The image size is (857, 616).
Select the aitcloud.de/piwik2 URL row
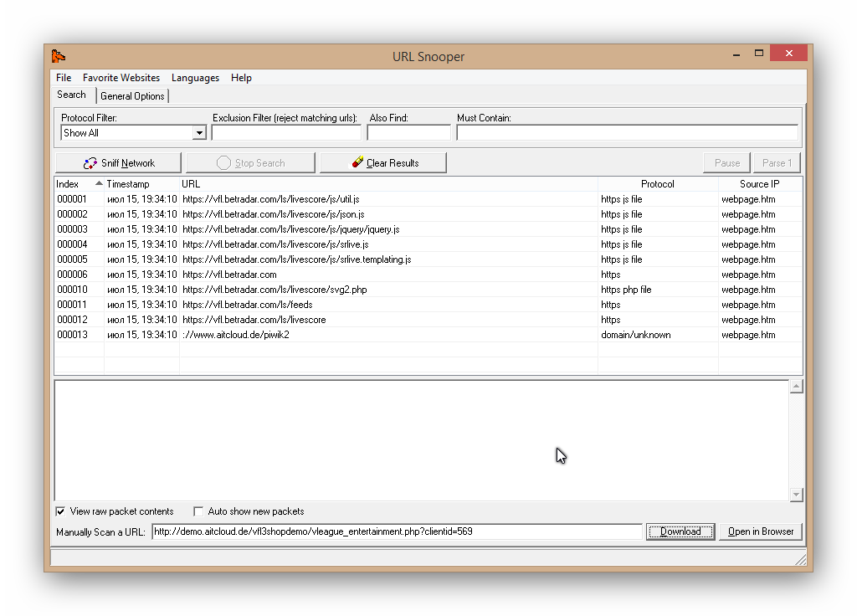(428, 335)
